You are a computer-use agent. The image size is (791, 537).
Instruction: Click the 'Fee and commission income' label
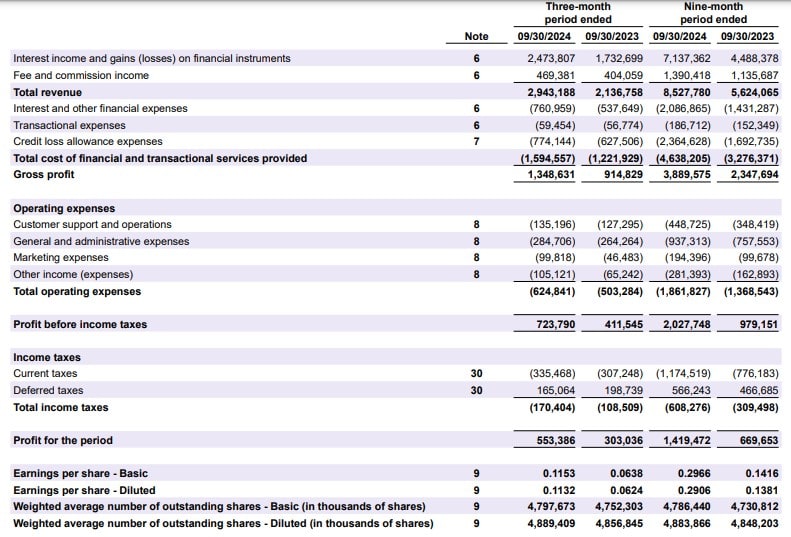tap(81, 76)
